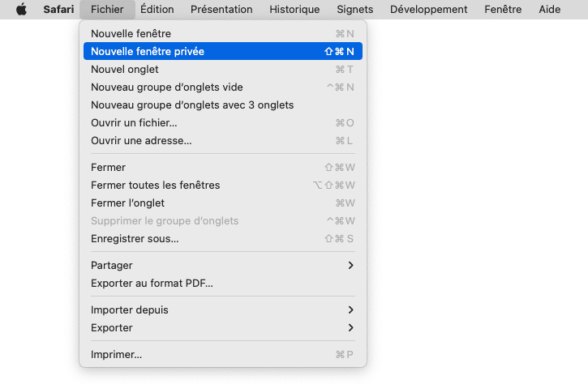The image size is (588, 384).
Task: Choose Nouvelle fenêtre menu entry
Action: click(x=223, y=34)
